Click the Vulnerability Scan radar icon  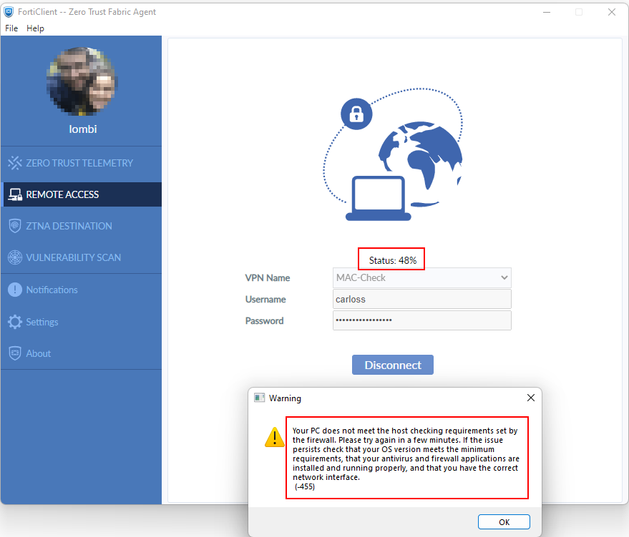pos(15,257)
